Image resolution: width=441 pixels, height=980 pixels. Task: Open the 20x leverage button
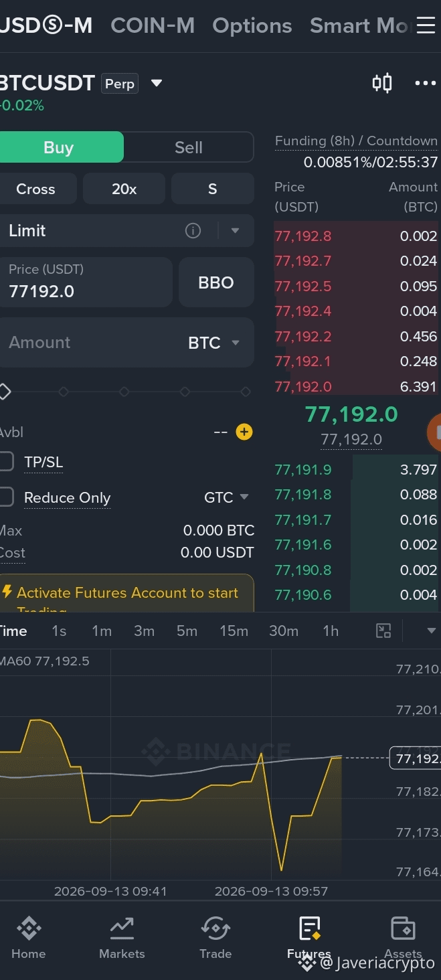point(124,189)
